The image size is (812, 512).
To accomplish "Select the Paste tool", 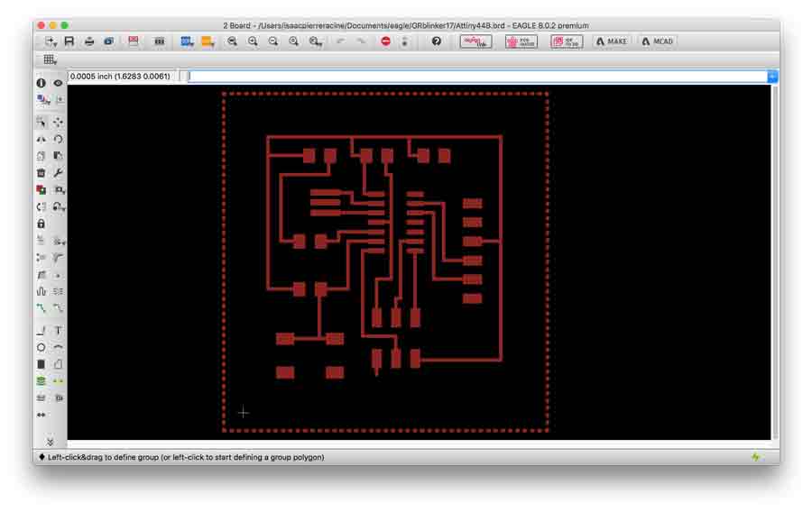I will 59,156.
